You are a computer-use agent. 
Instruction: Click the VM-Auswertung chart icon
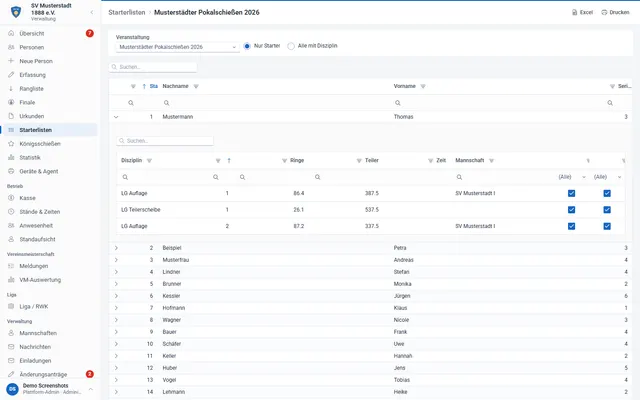coord(11,280)
